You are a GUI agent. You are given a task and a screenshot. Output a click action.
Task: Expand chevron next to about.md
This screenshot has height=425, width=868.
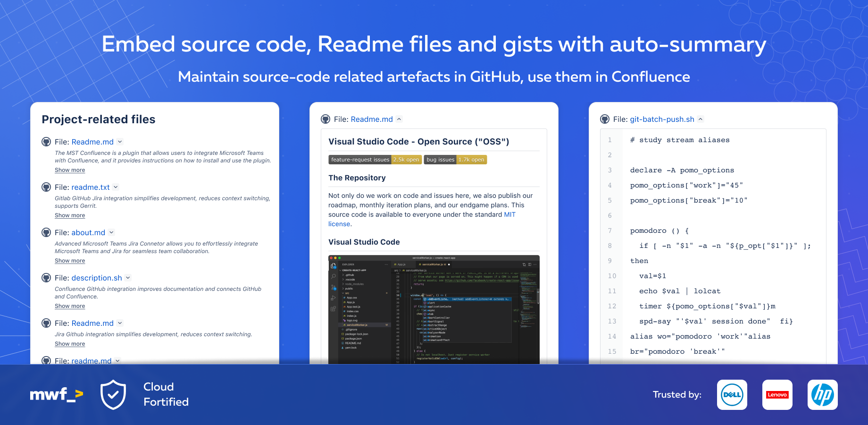tap(111, 232)
